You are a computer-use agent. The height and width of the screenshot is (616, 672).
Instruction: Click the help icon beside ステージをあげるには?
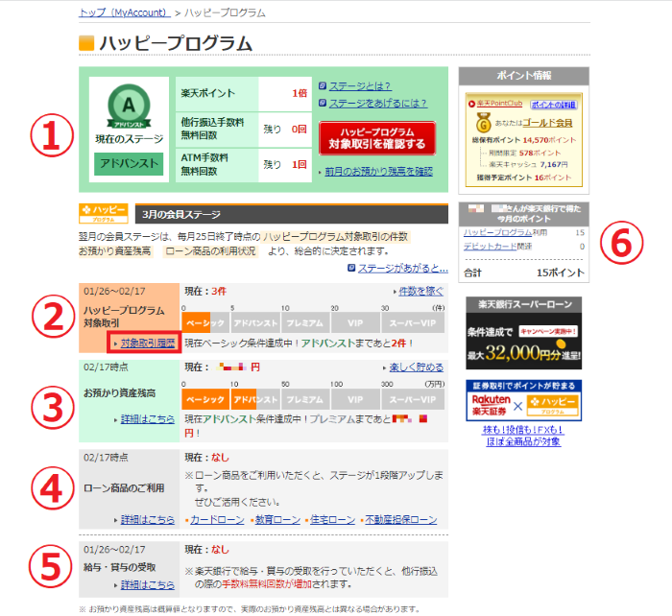[323, 104]
